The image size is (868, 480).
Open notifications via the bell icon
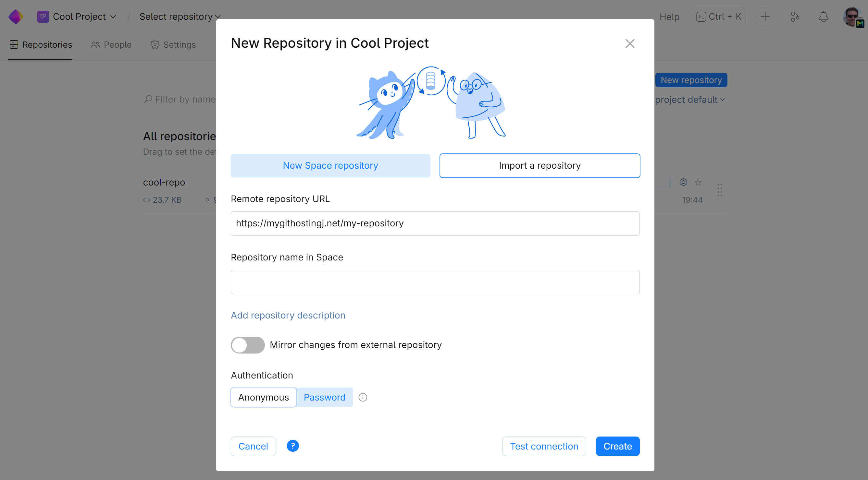point(823,17)
